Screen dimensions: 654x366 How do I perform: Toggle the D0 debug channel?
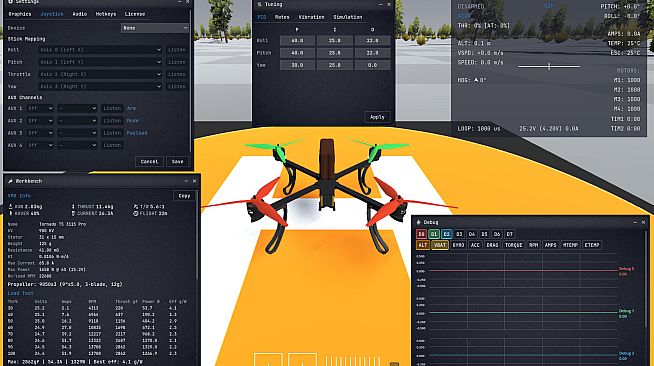click(x=421, y=234)
